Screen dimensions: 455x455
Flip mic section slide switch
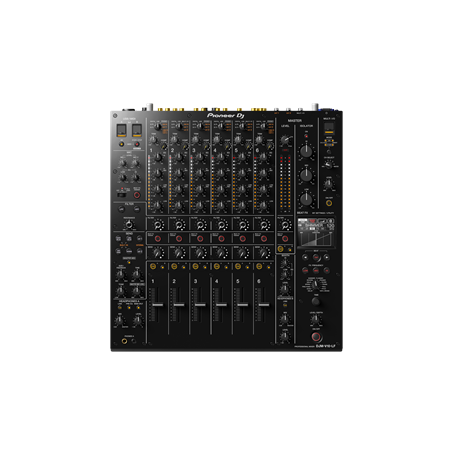click(122, 195)
